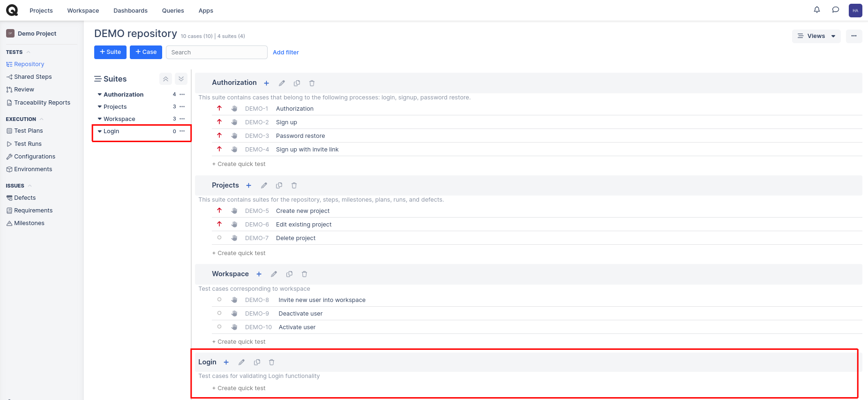
Task: Go to Test Runs in sidebar
Action: 28,144
